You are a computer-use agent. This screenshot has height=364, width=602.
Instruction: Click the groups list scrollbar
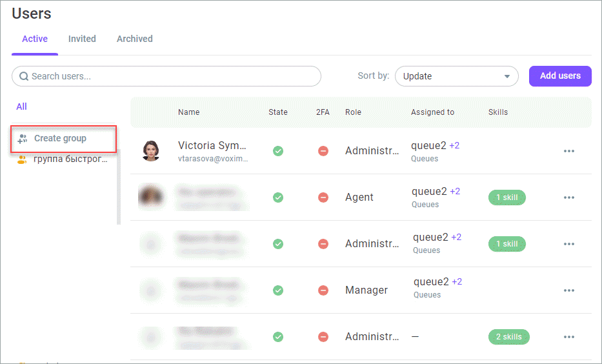(x=119, y=187)
